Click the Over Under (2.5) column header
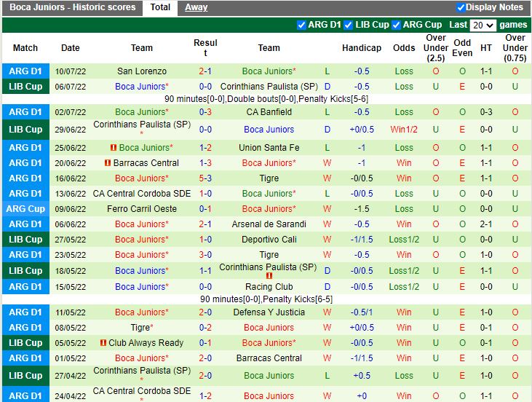Viewport: 532px width, 402px height. (436, 48)
